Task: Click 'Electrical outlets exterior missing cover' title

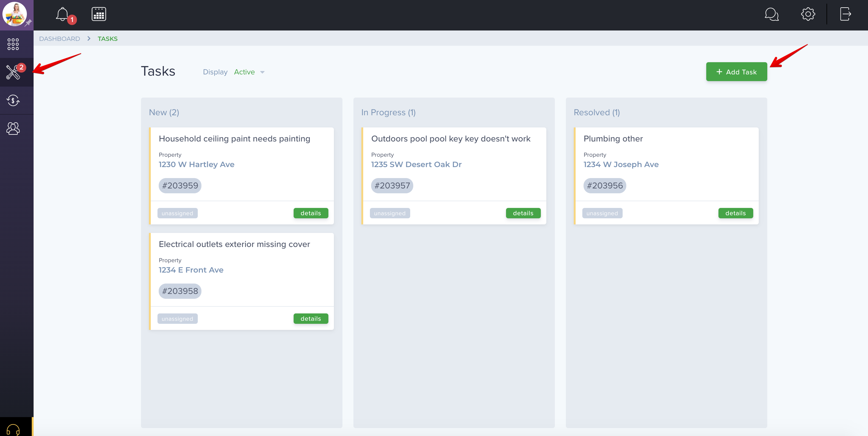Action: coord(234,244)
